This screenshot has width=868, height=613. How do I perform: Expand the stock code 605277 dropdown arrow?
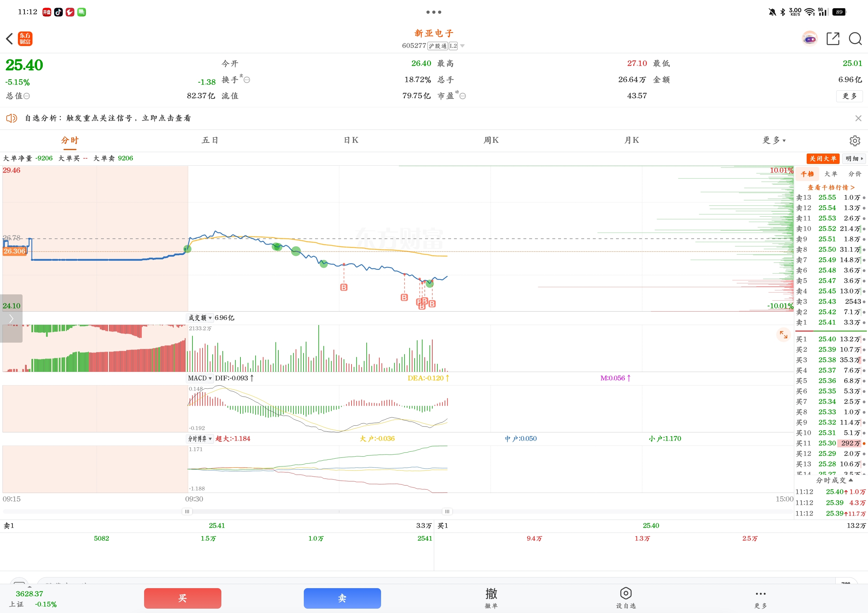pos(462,46)
